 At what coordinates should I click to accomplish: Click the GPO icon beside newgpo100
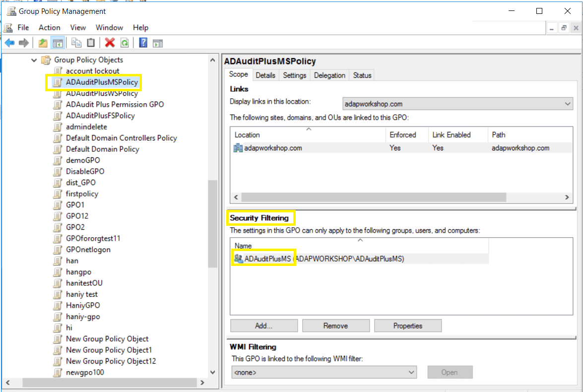(x=58, y=372)
